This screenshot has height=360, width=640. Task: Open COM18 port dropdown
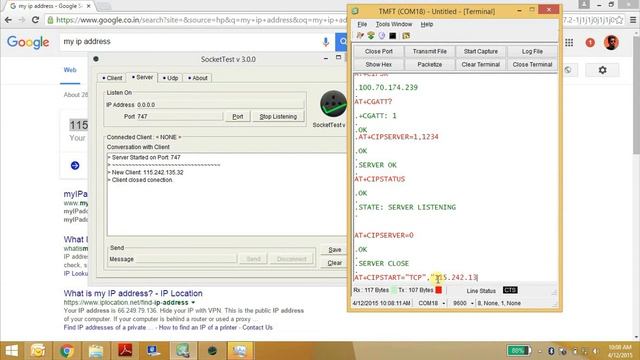(444, 303)
